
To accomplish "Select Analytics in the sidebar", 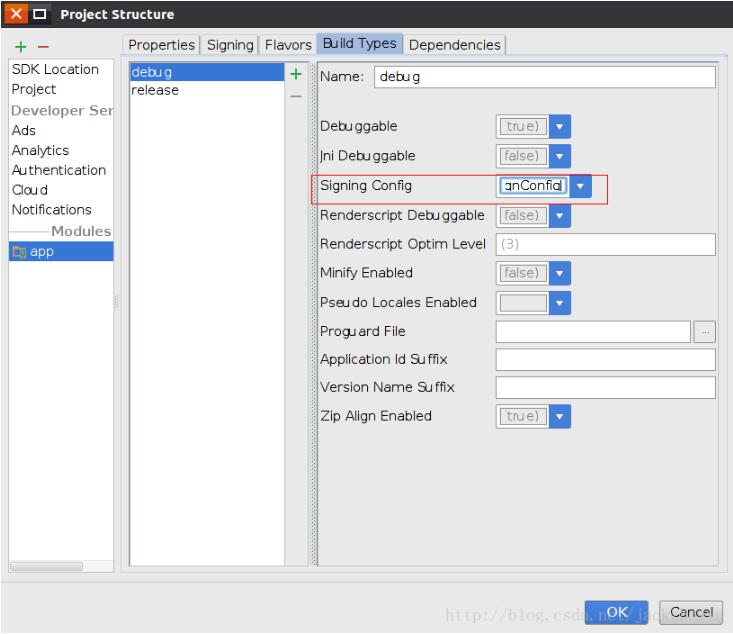I will [x=61, y=150].
